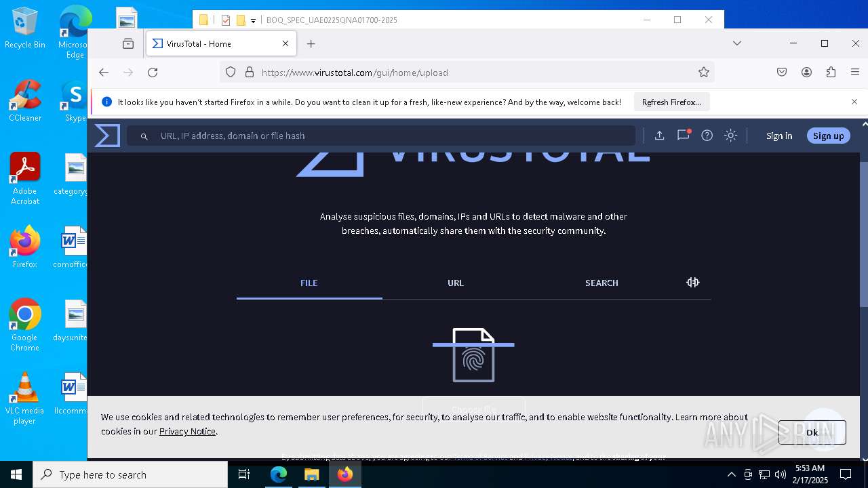Focus the URL, IP address, domain or file hash field

381,136
